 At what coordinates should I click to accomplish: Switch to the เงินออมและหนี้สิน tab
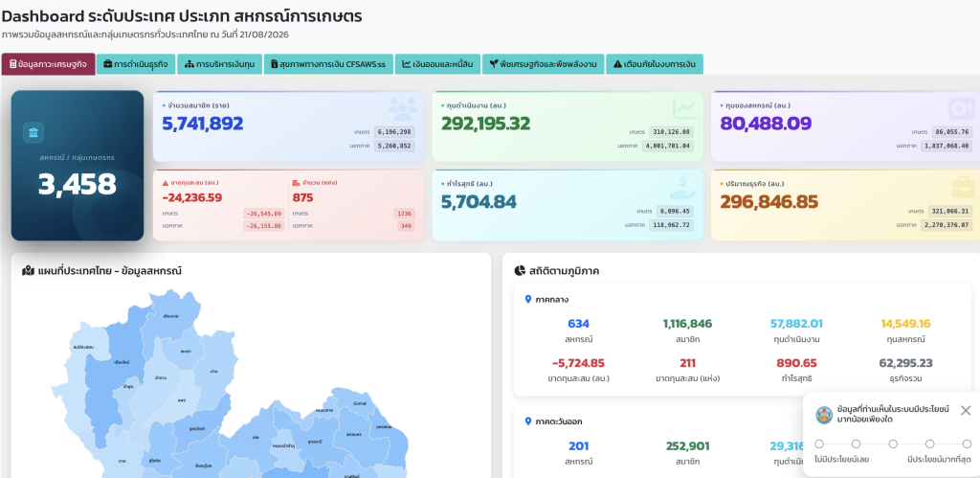point(436,64)
